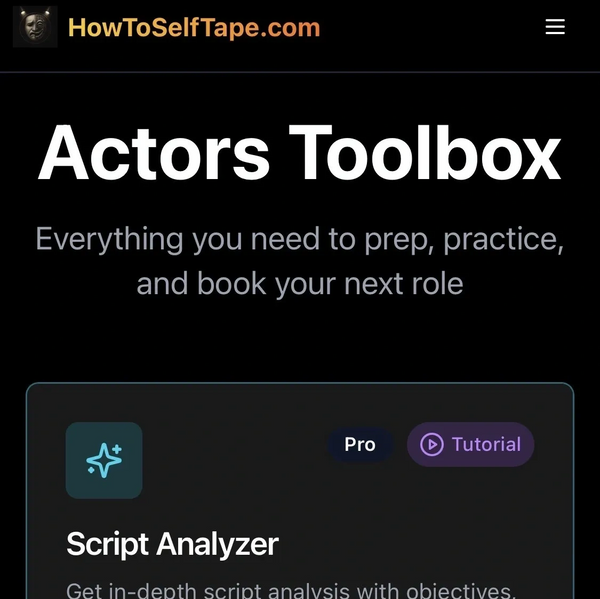
Task: Click the play circle icon beside Tutorial
Action: (432, 444)
